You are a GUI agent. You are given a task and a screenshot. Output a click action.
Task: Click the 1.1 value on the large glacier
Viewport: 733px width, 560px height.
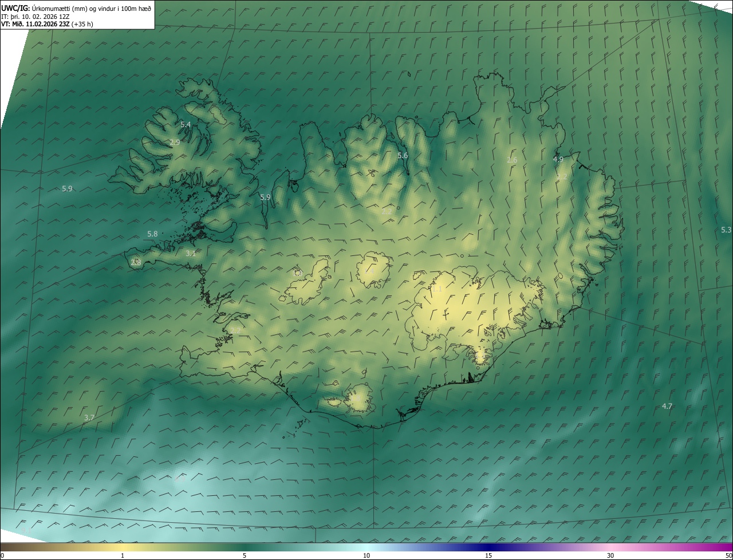(x=437, y=289)
